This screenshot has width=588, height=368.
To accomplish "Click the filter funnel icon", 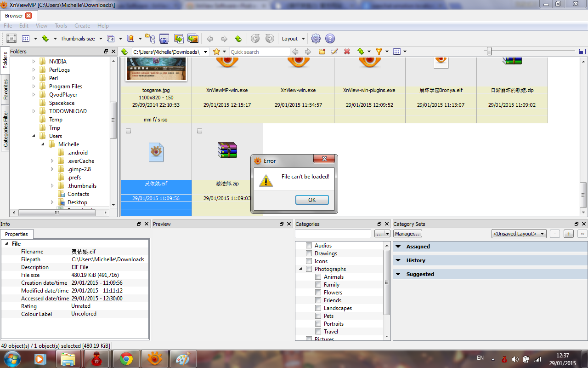I will coord(379,52).
